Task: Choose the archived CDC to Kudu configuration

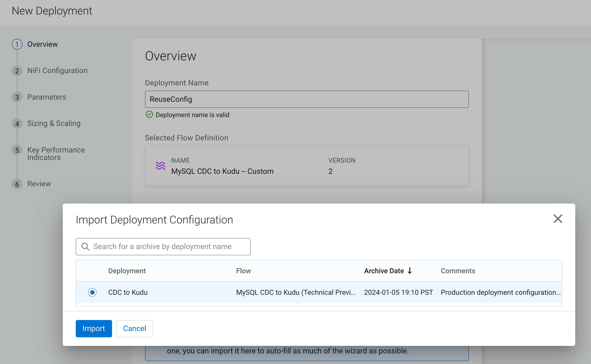Action: [x=128, y=292]
